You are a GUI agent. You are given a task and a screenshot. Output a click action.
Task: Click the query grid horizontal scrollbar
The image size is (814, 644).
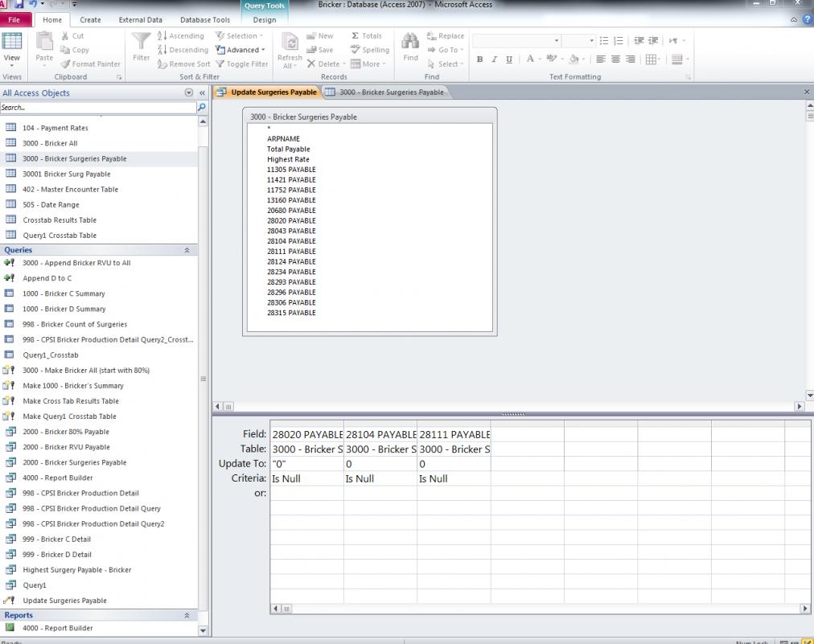(539, 609)
